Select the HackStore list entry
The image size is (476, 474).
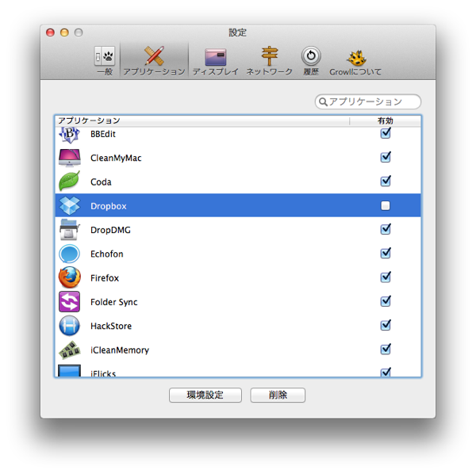click(111, 326)
